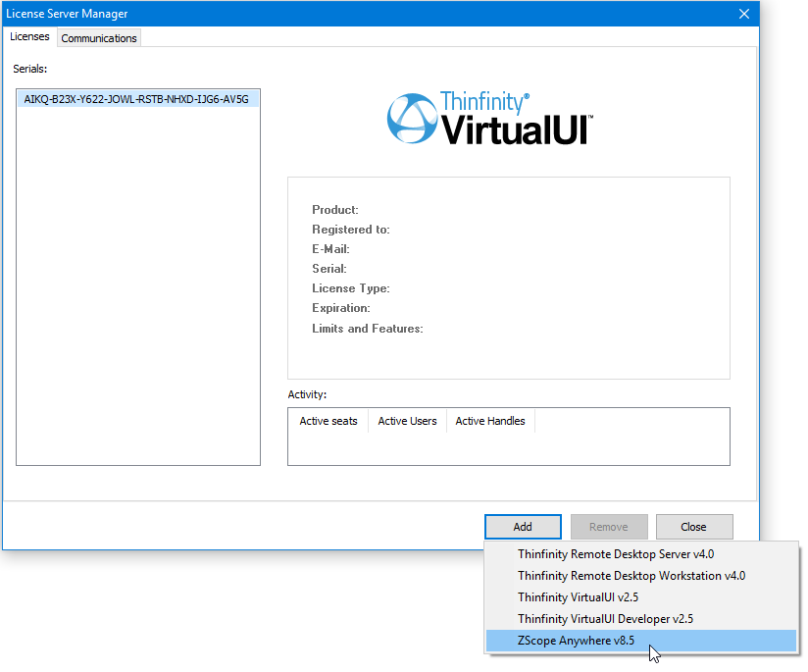
Task: Select ZScope Anywhere v8.5 menu entry
Action: 576,641
